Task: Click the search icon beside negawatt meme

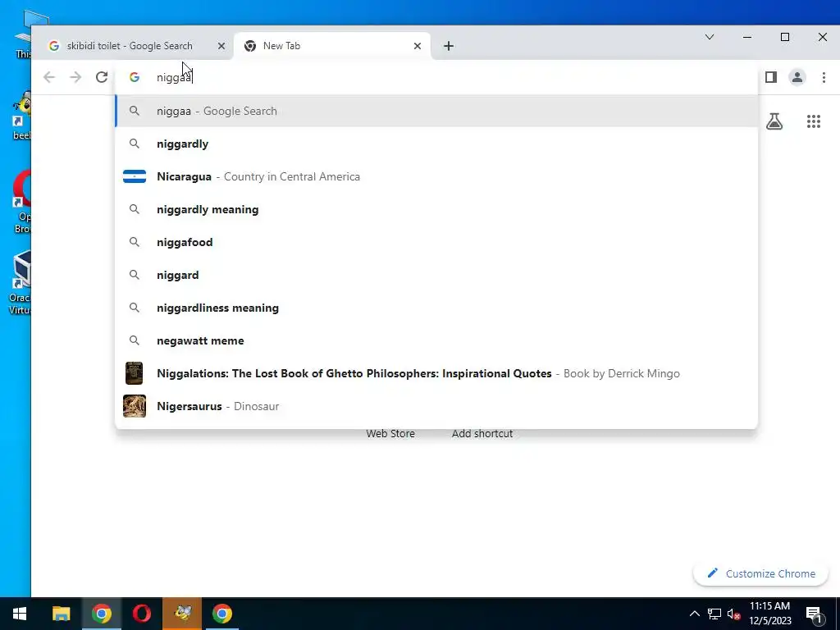Action: 135,340
